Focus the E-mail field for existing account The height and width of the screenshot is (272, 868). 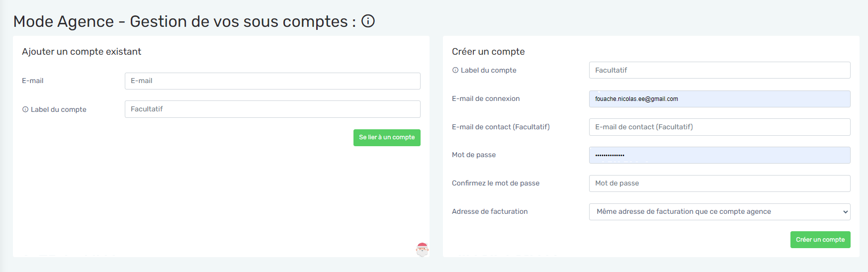pos(272,81)
